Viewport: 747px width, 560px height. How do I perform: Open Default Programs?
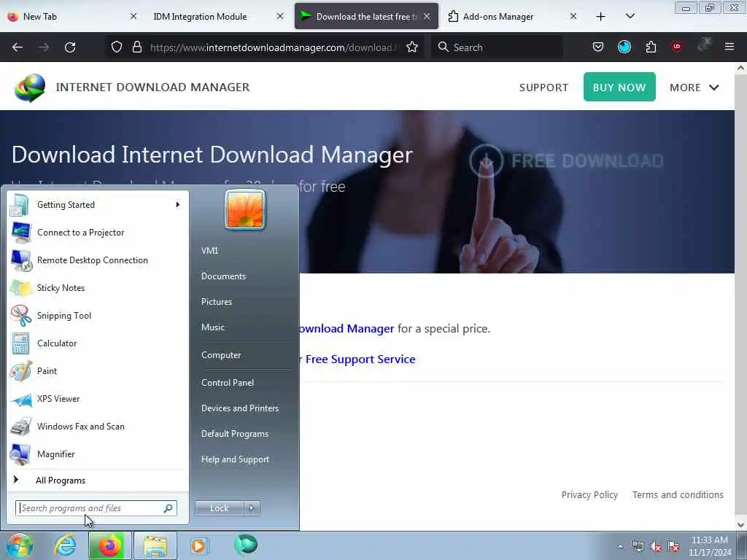point(234,434)
